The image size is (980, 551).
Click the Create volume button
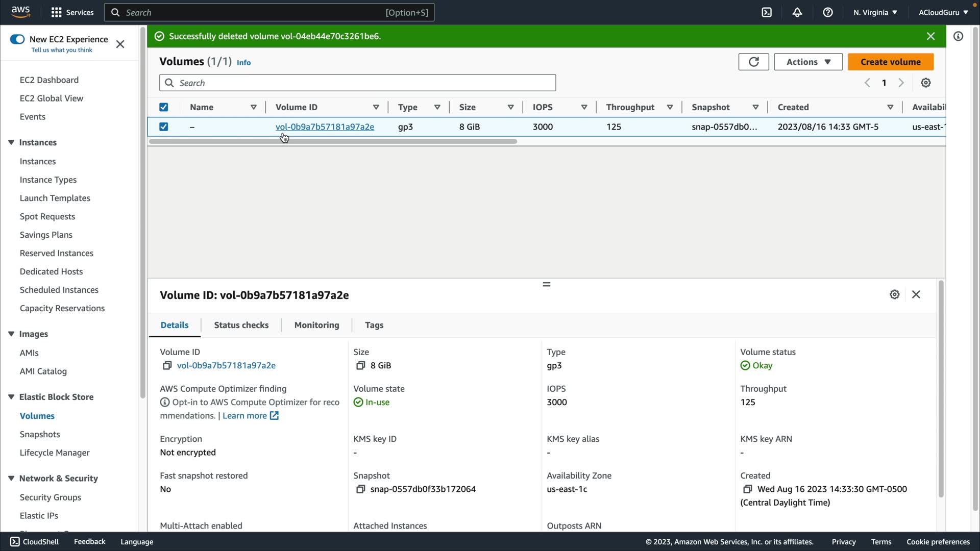890,62
